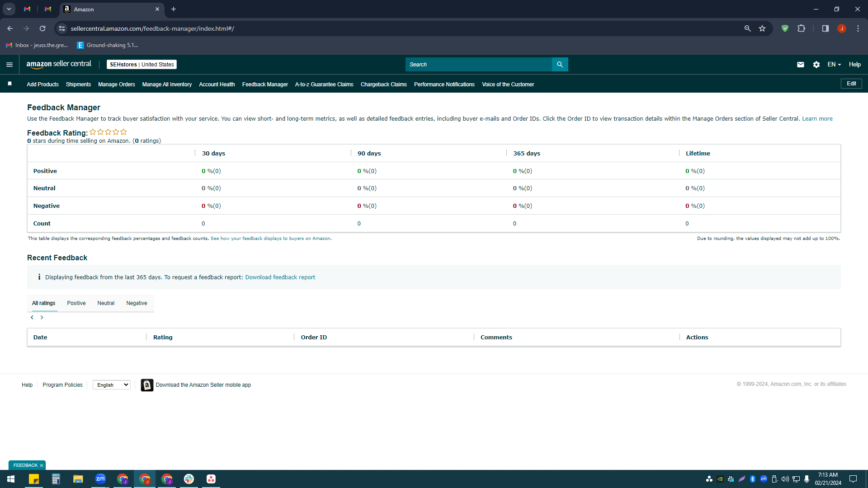Go to previous feedback page arrow

click(32, 318)
